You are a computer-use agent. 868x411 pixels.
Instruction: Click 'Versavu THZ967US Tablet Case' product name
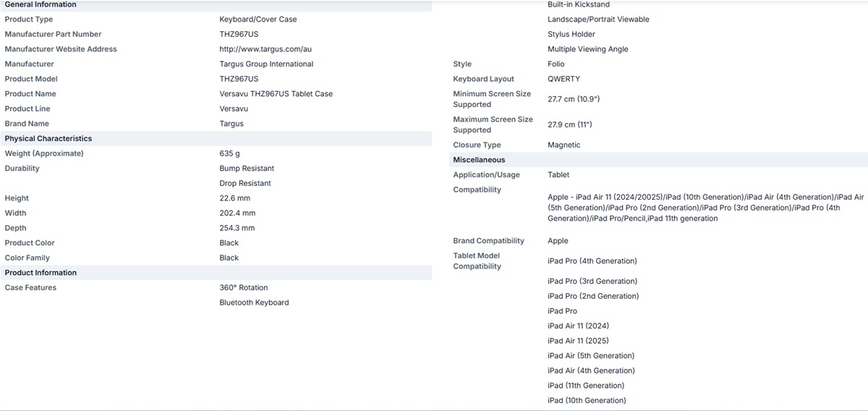point(276,94)
